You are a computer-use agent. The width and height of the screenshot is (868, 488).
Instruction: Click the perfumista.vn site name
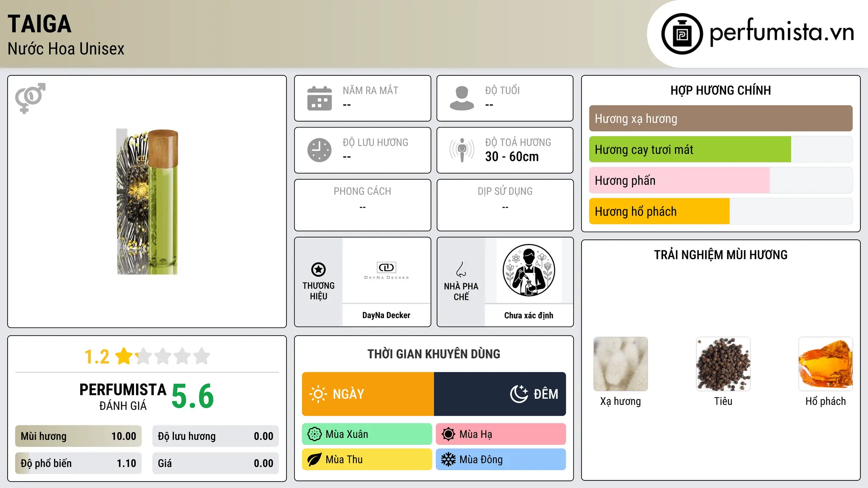point(782,32)
